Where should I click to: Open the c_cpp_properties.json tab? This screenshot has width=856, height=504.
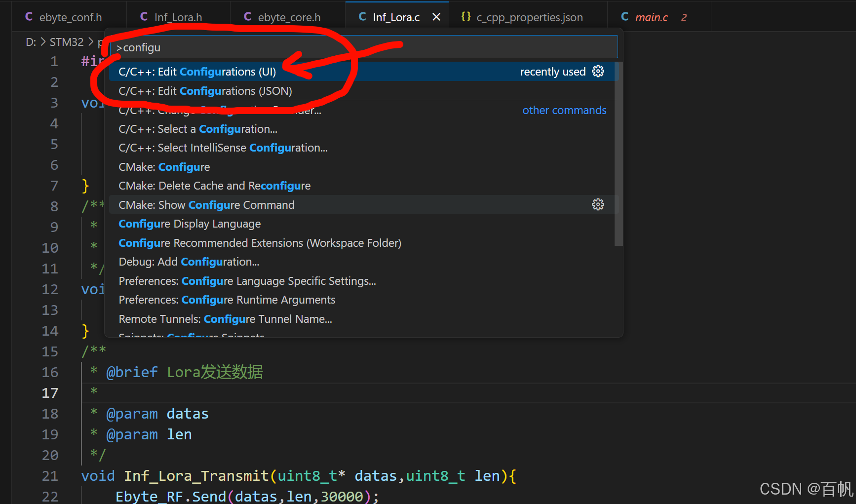(x=529, y=17)
